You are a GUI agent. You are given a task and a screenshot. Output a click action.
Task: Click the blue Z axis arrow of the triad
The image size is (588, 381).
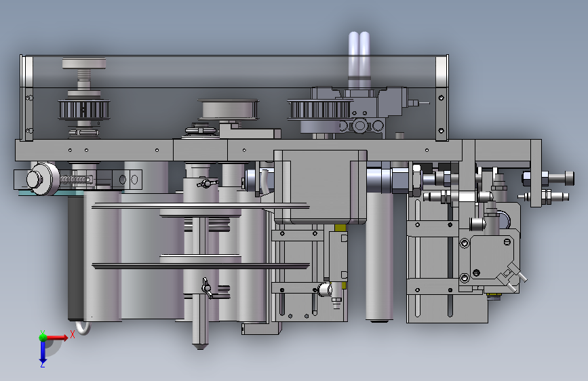[43, 353]
